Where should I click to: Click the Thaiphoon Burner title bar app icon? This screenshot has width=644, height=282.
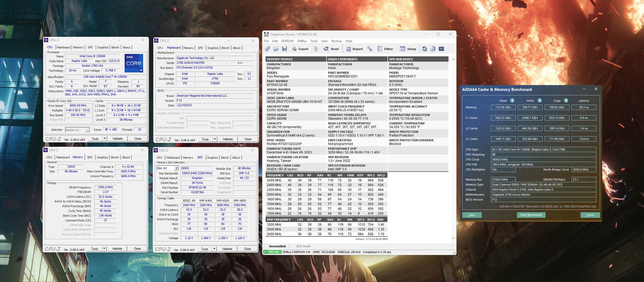pos(266,34)
